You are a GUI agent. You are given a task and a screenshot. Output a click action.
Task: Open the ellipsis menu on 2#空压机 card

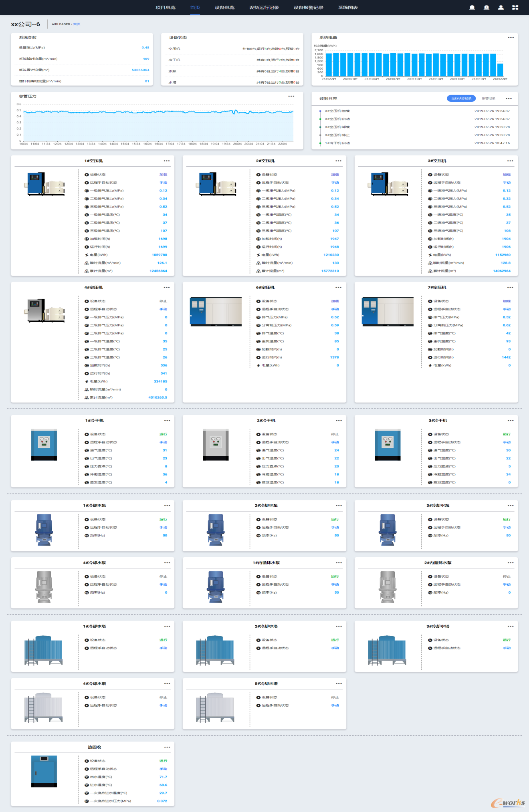(x=339, y=161)
